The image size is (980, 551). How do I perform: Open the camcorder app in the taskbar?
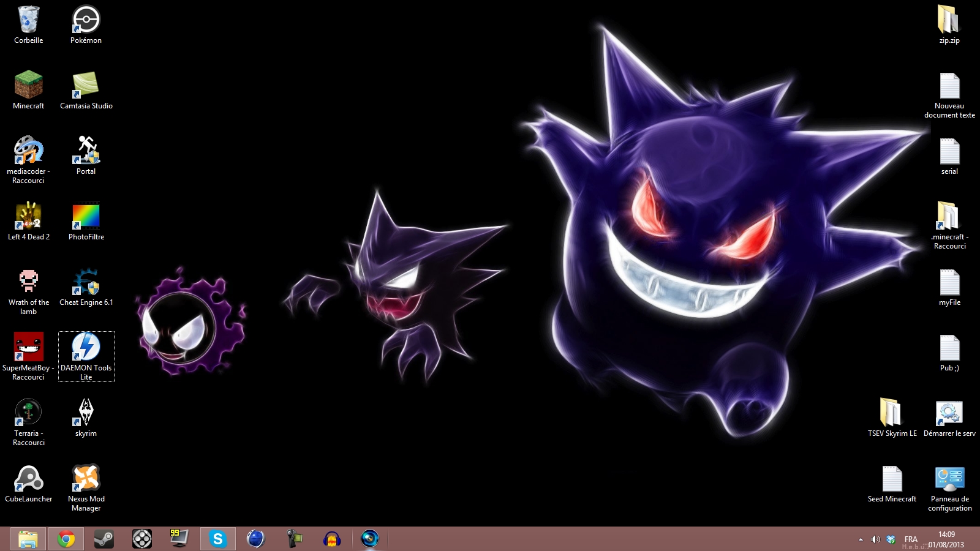pos(294,539)
